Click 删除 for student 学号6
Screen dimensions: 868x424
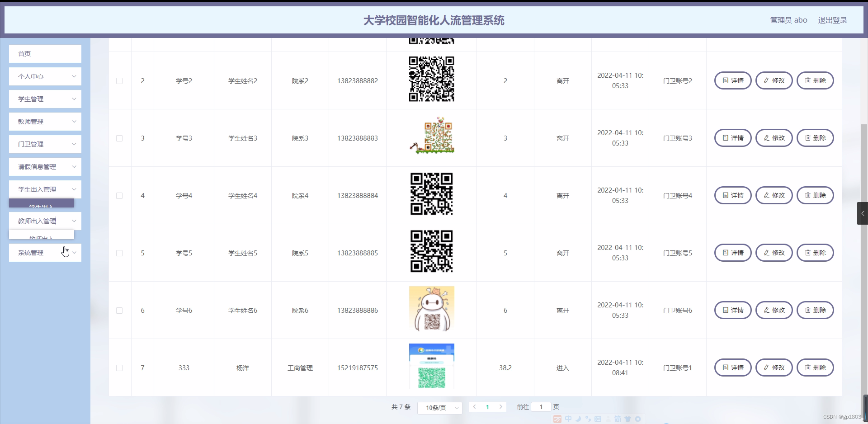click(x=815, y=310)
